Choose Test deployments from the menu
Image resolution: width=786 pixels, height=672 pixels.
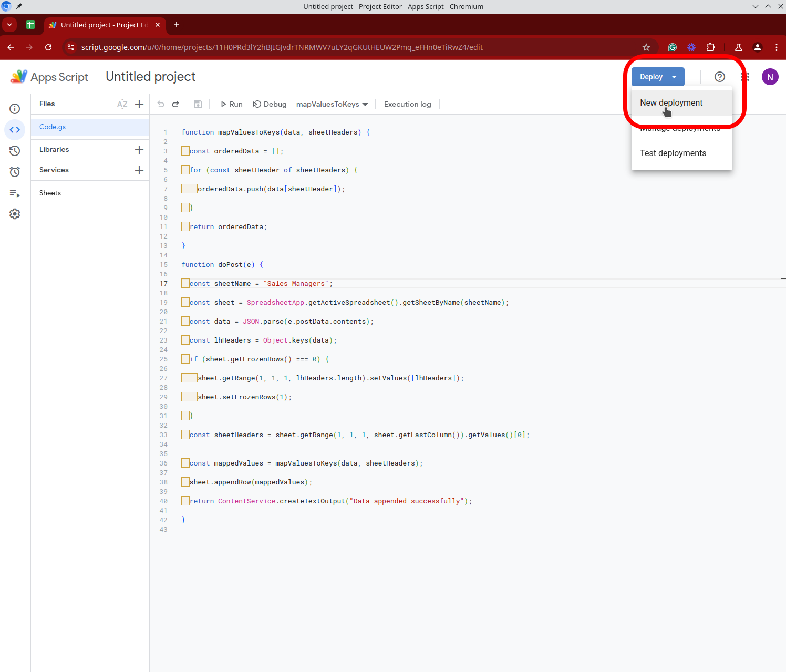click(682, 153)
